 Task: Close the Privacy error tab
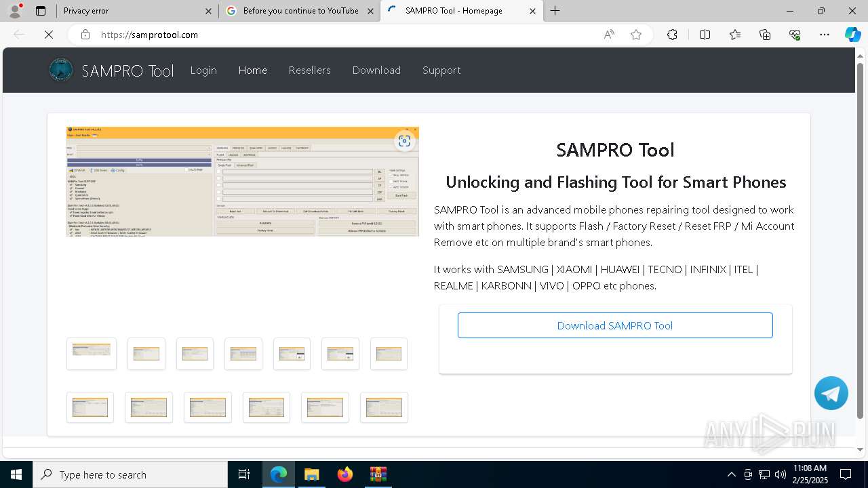[x=208, y=11]
